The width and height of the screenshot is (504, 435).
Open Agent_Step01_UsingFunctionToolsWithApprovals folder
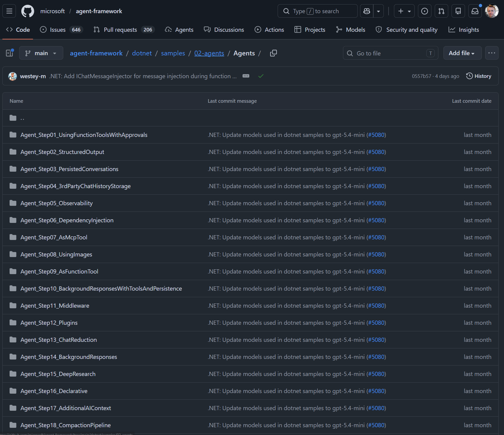[84, 135]
